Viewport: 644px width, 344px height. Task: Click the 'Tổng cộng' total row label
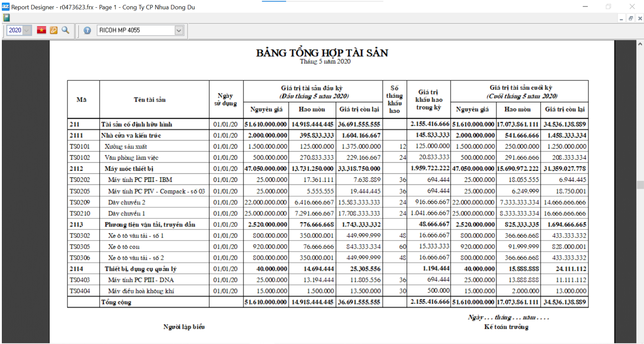pos(116,302)
